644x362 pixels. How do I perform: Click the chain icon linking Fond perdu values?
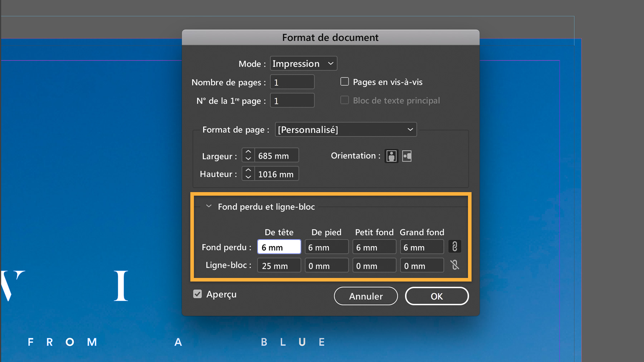tap(454, 246)
